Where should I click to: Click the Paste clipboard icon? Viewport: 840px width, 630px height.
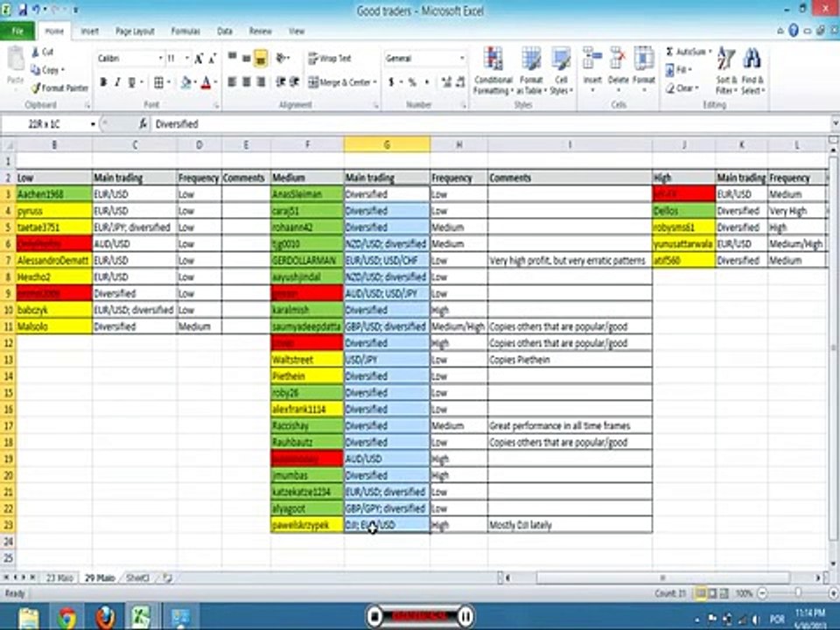click(x=16, y=59)
